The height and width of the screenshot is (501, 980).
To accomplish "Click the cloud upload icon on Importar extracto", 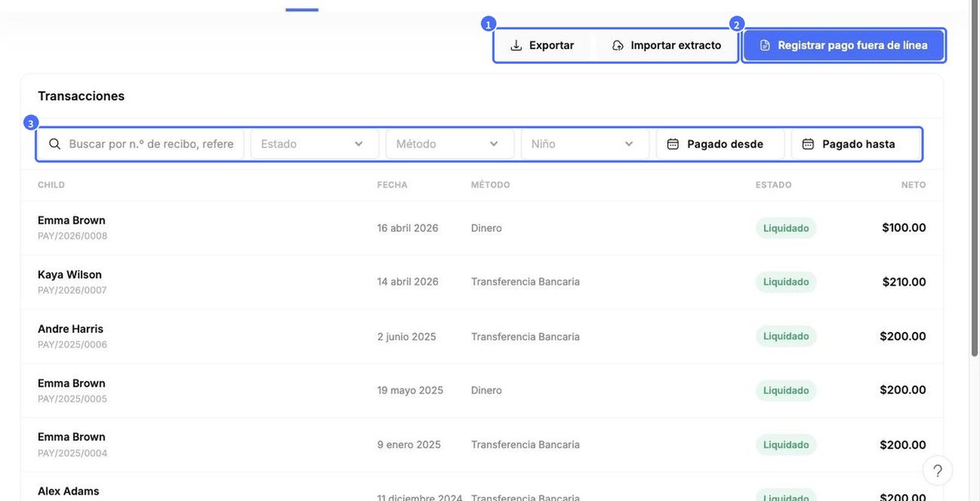I will pos(618,46).
